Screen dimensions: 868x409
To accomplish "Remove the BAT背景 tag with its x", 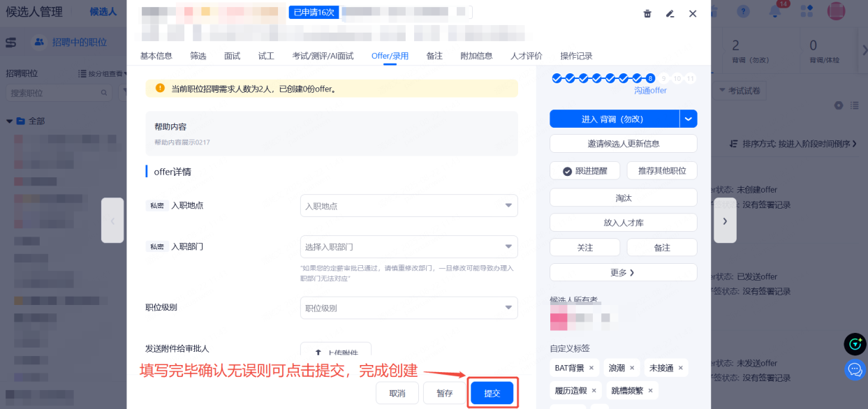I will [591, 368].
